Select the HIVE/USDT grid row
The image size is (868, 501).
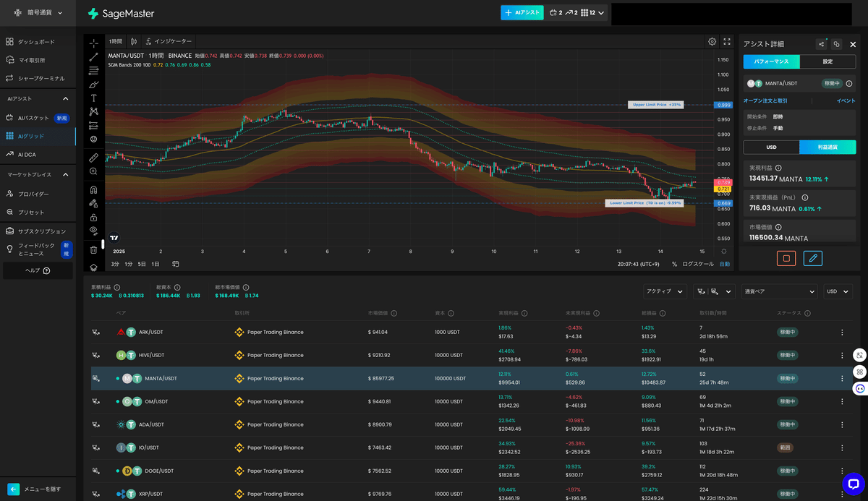(472, 355)
